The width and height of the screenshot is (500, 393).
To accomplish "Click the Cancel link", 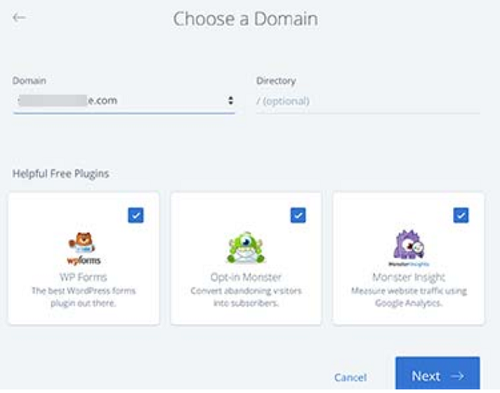I will 350,377.
